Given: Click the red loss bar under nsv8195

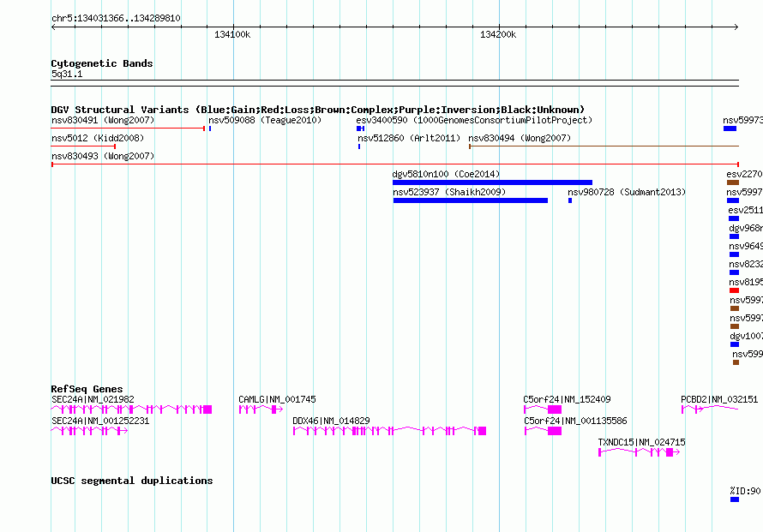Looking at the screenshot, I should tap(735, 290).
